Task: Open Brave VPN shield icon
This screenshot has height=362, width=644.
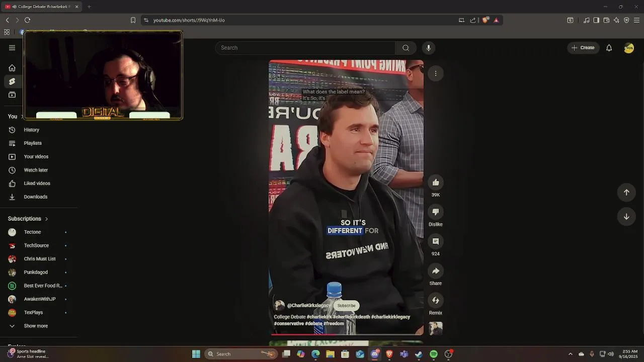Action: click(x=626, y=20)
